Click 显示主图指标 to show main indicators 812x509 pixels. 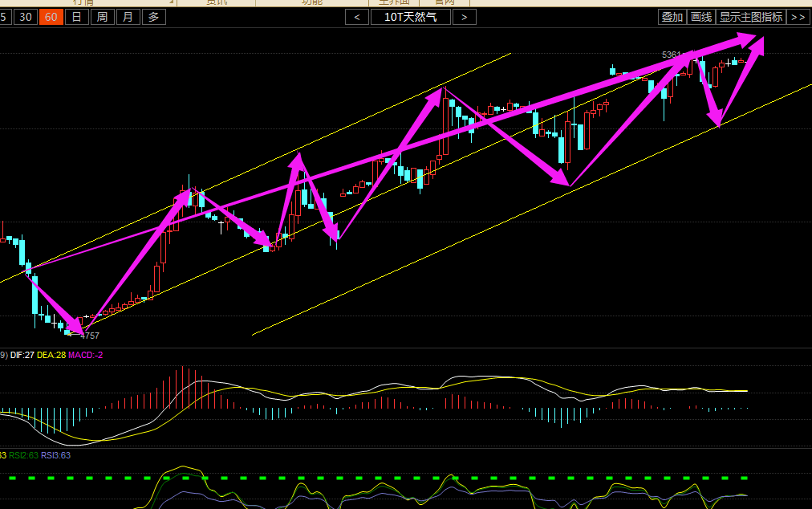tap(750, 17)
